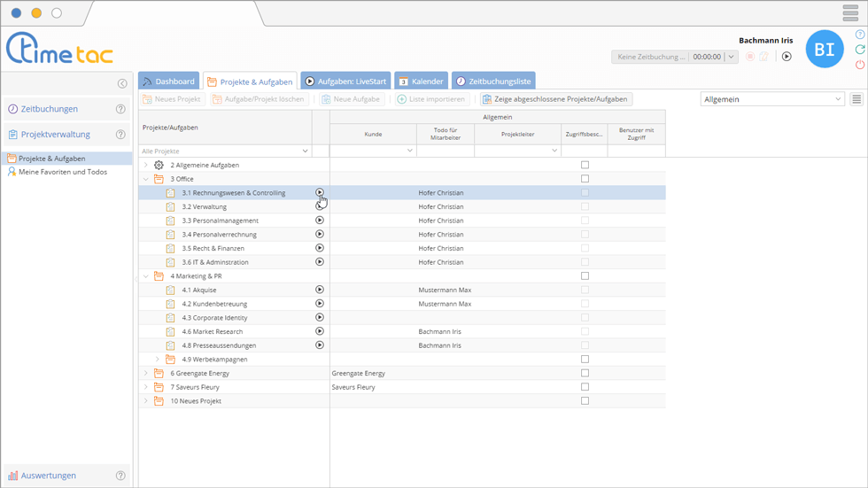Open the Allgemein view dropdown
Screen dimensions: 868x488
pos(771,99)
